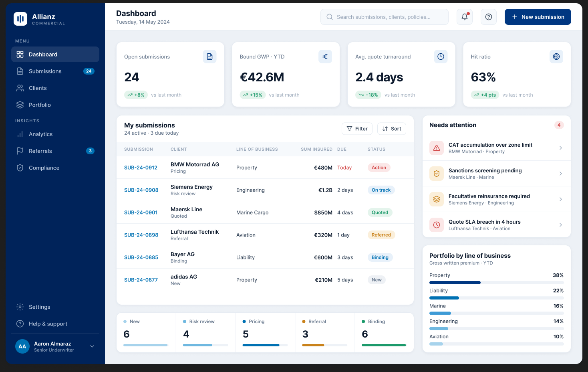The image size is (588, 372).
Task: Click the Referrals flag icon
Action: point(20,151)
